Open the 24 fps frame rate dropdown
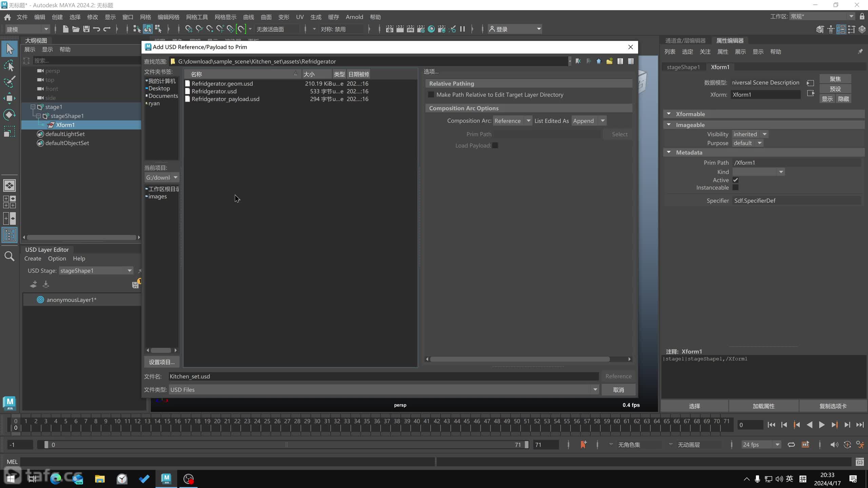This screenshot has width=868, height=488. coord(761,445)
